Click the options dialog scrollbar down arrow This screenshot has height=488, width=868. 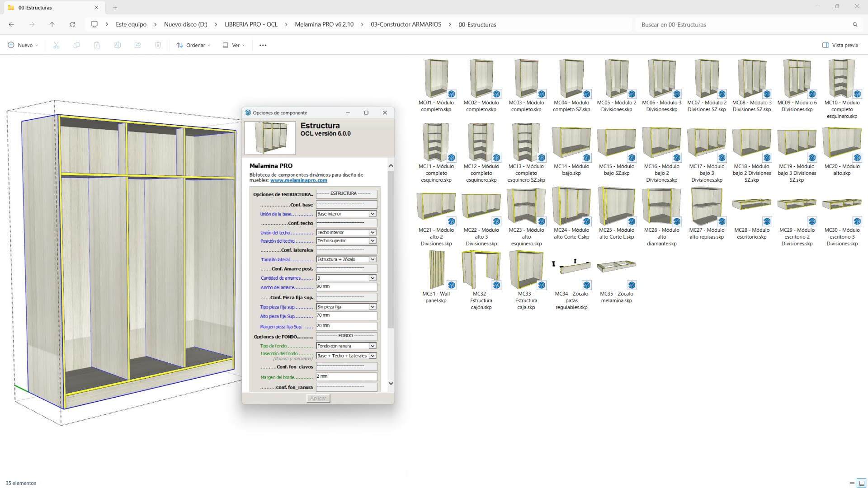pos(391,383)
